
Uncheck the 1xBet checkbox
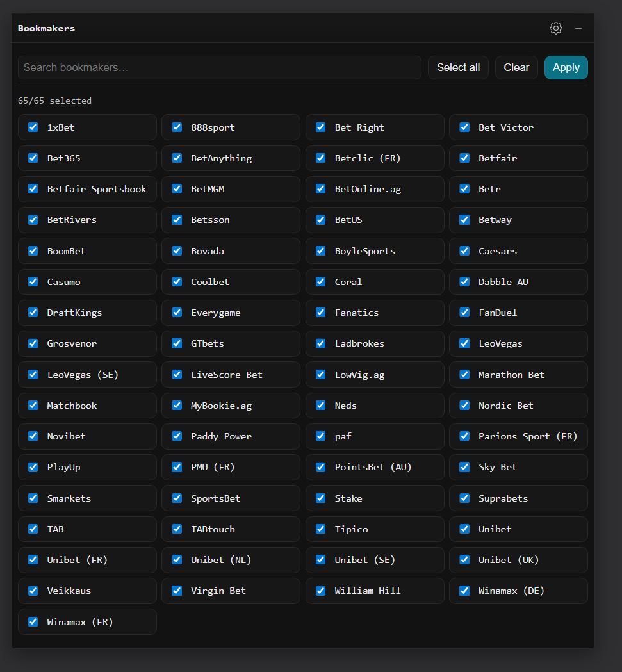pyautogui.click(x=33, y=127)
